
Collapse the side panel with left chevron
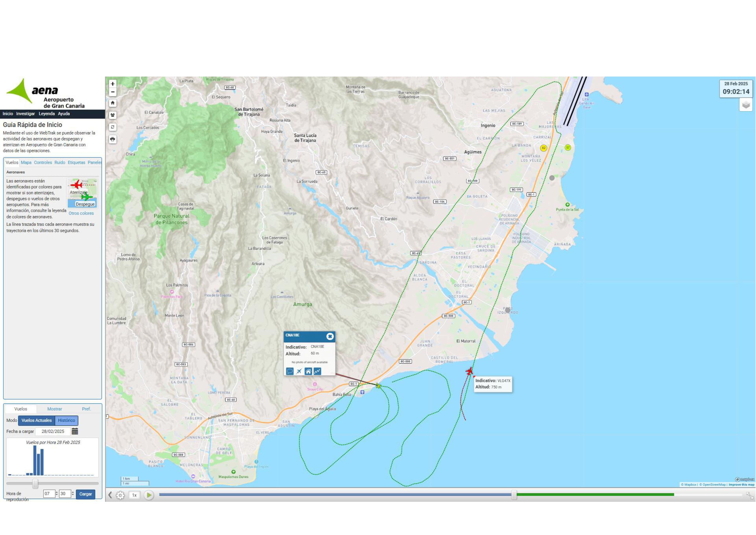pos(110,495)
